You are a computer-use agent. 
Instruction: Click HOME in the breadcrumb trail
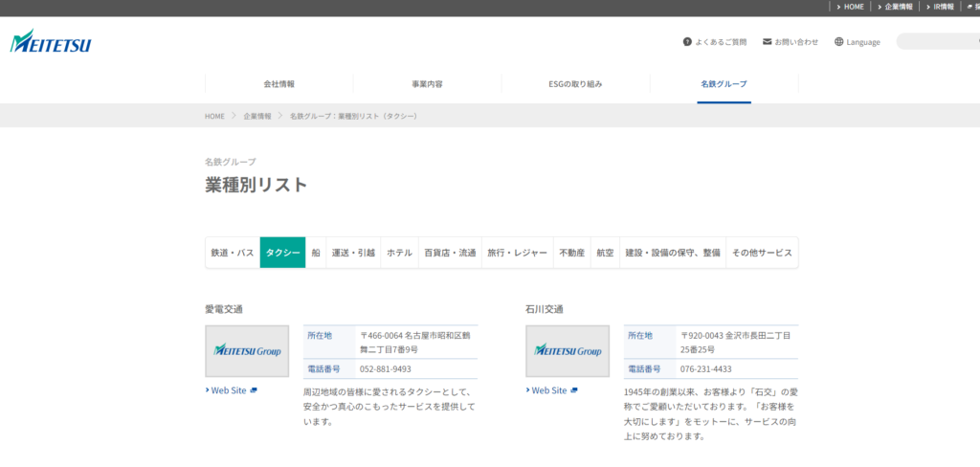pyautogui.click(x=214, y=116)
